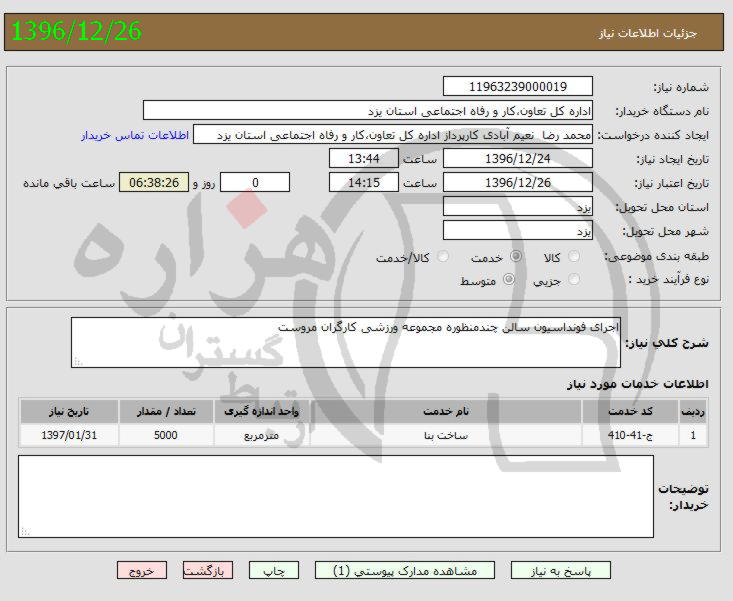Click the اطلاعات خدمات مورد نیاز heading
733x601 pixels.
coord(638,384)
